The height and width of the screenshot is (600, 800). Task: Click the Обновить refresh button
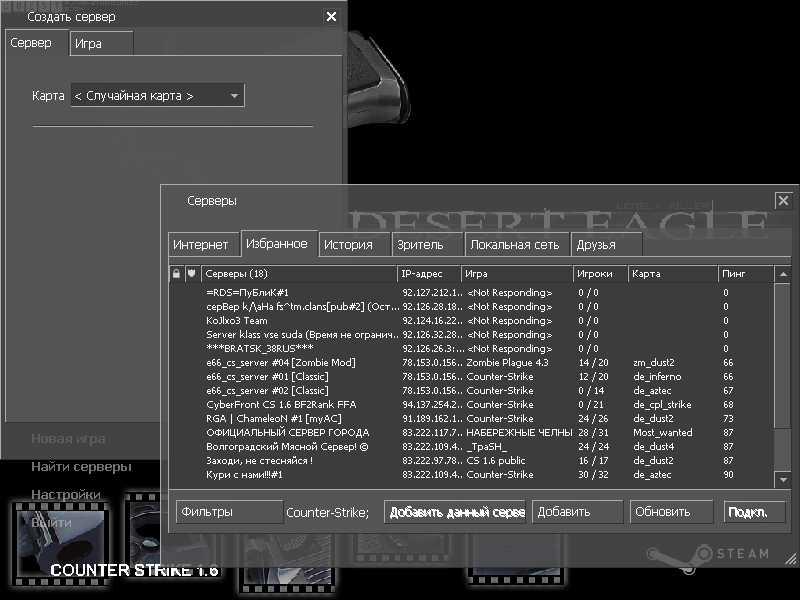coord(671,512)
